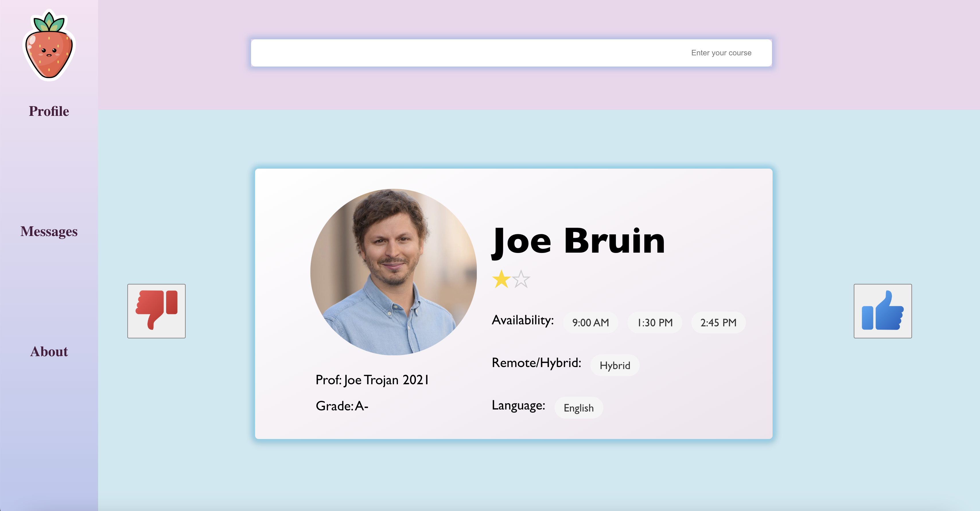Open Messages from the sidebar
The image size is (980, 511).
click(49, 231)
